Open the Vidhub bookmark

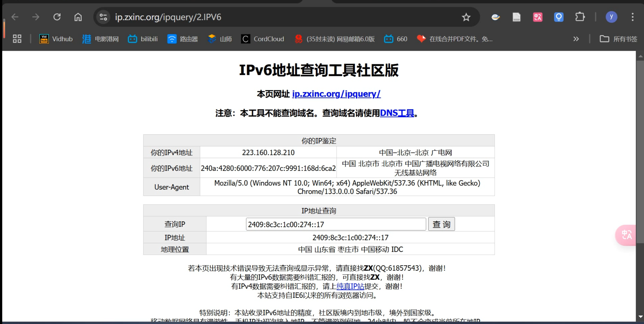point(56,39)
